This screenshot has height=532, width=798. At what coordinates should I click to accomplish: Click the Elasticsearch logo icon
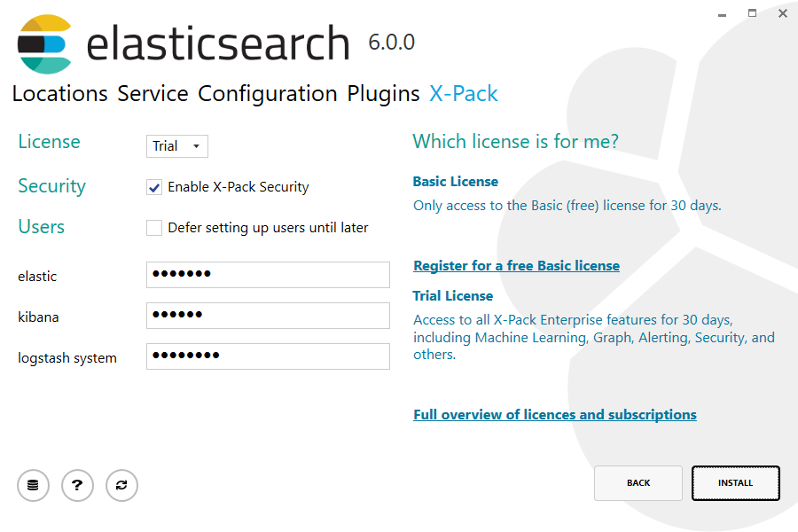(44, 44)
